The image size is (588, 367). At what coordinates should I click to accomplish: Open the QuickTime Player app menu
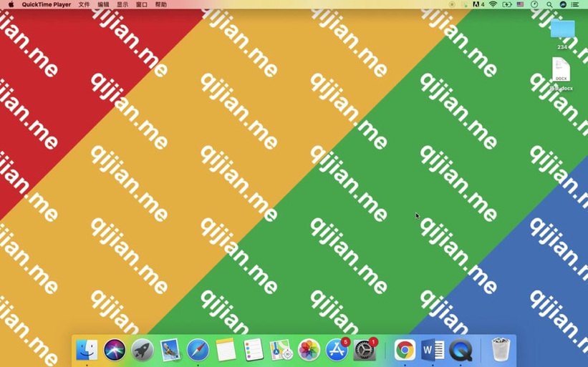tap(47, 4)
